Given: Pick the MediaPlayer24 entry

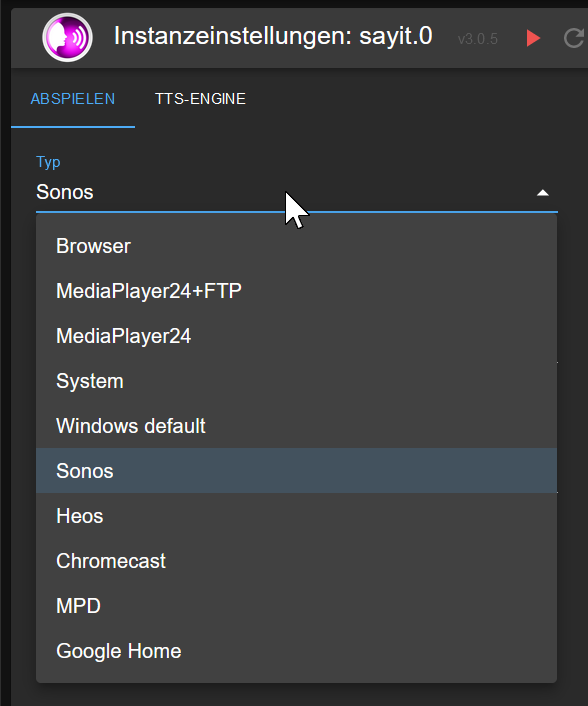Looking at the screenshot, I should [x=296, y=336].
